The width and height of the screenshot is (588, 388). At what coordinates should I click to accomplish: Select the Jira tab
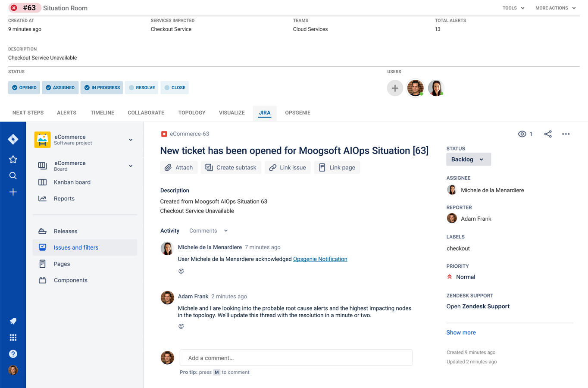click(265, 113)
